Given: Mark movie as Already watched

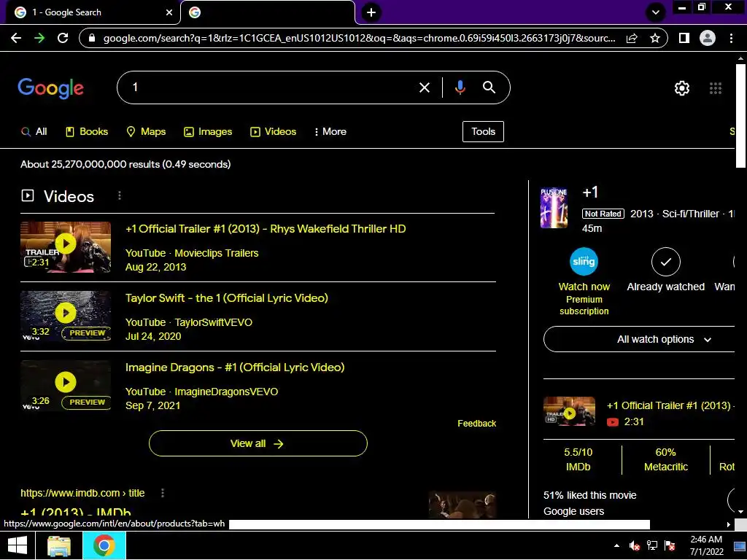Looking at the screenshot, I should [665, 270].
